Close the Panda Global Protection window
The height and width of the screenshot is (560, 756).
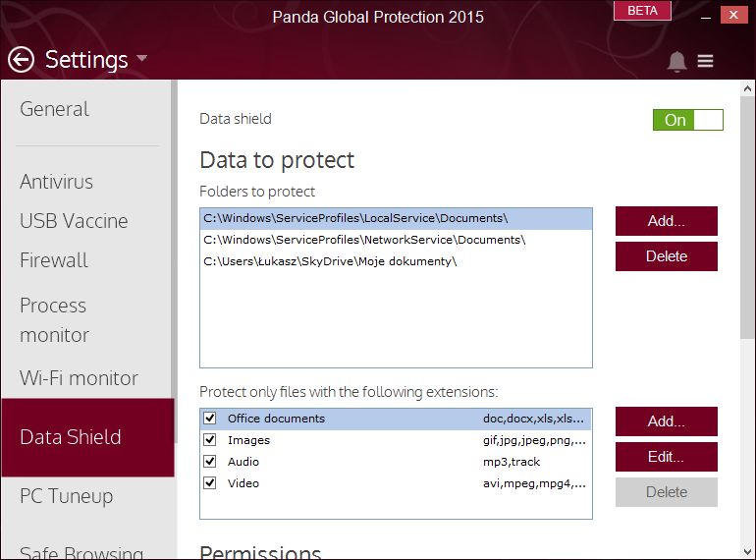pos(733,15)
